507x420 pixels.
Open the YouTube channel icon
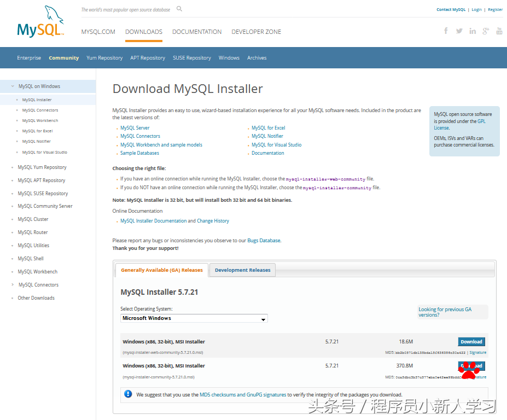(499, 31)
